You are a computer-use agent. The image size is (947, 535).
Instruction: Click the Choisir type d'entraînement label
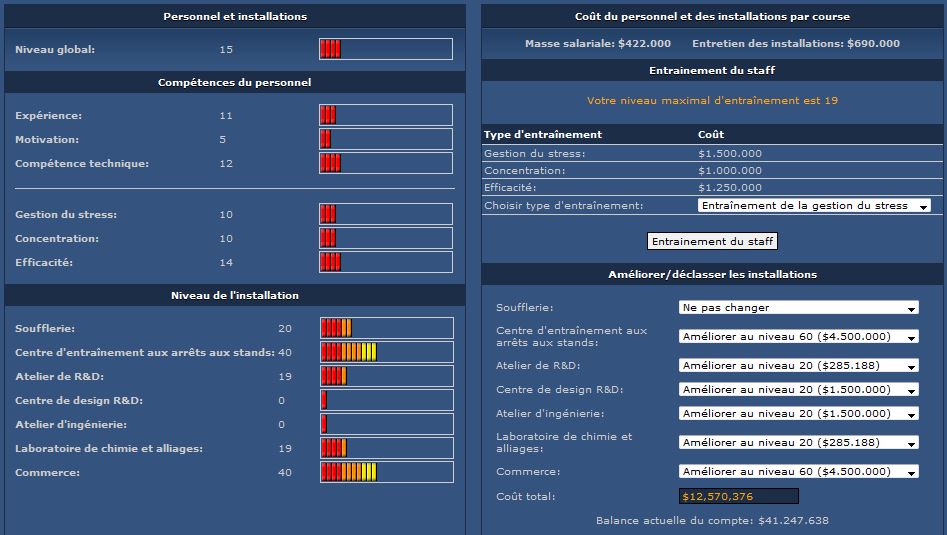563,205
